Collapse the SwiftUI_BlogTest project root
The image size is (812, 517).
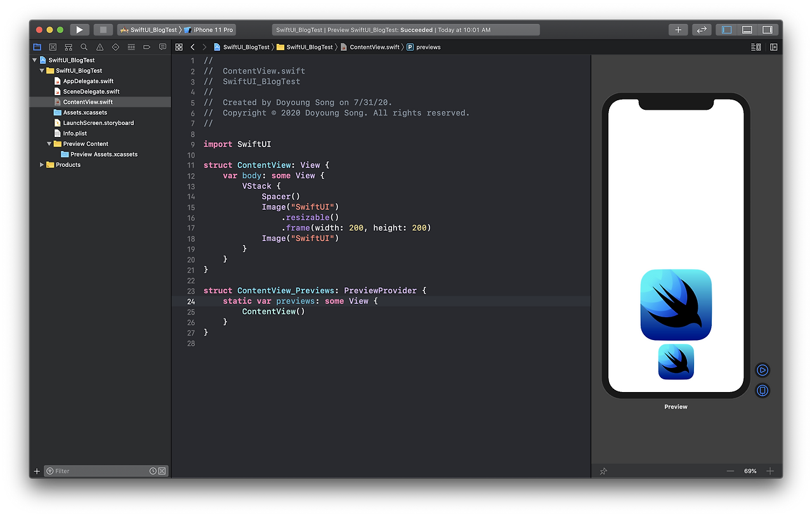tap(35, 60)
